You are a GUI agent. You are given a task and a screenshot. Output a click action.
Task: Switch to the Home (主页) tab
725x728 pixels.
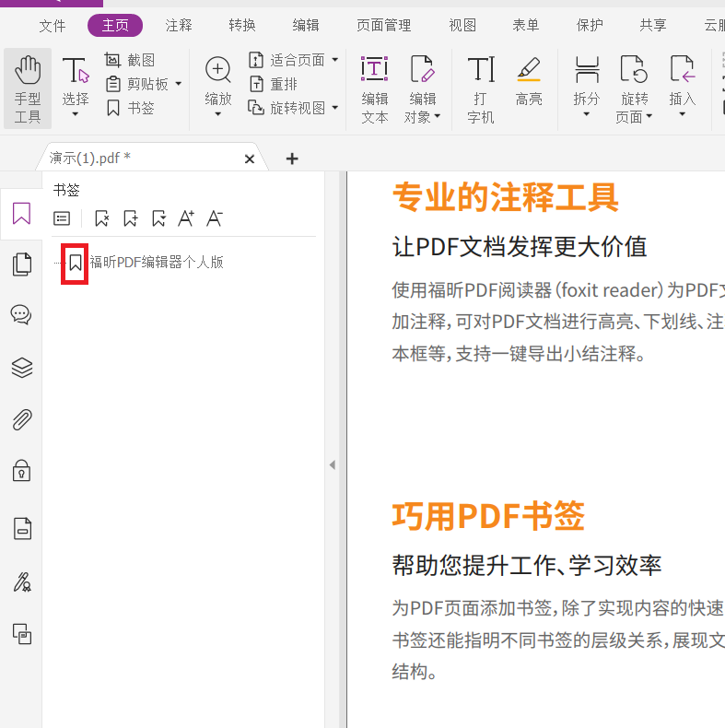tap(115, 25)
